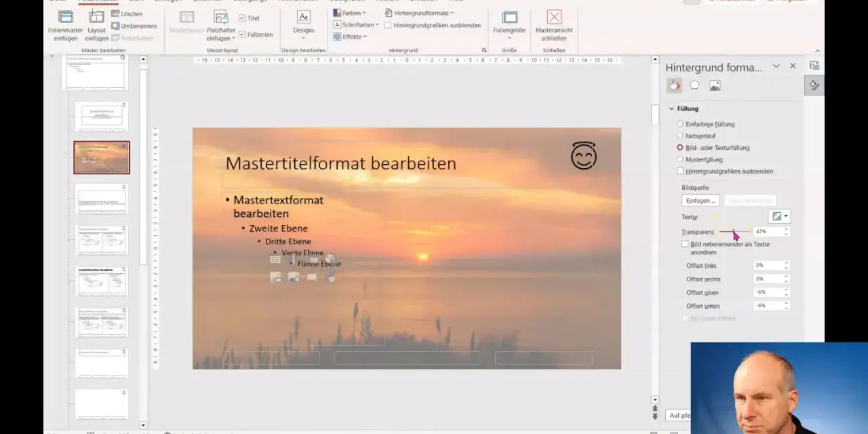
Task: Click thumbnail pane scroll up arrow
Action: (x=143, y=60)
